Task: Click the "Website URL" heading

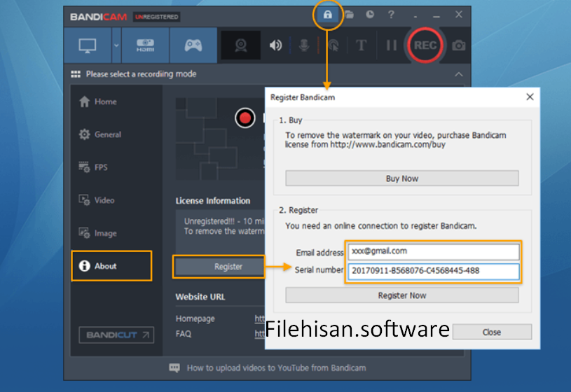Action: pyautogui.click(x=200, y=297)
